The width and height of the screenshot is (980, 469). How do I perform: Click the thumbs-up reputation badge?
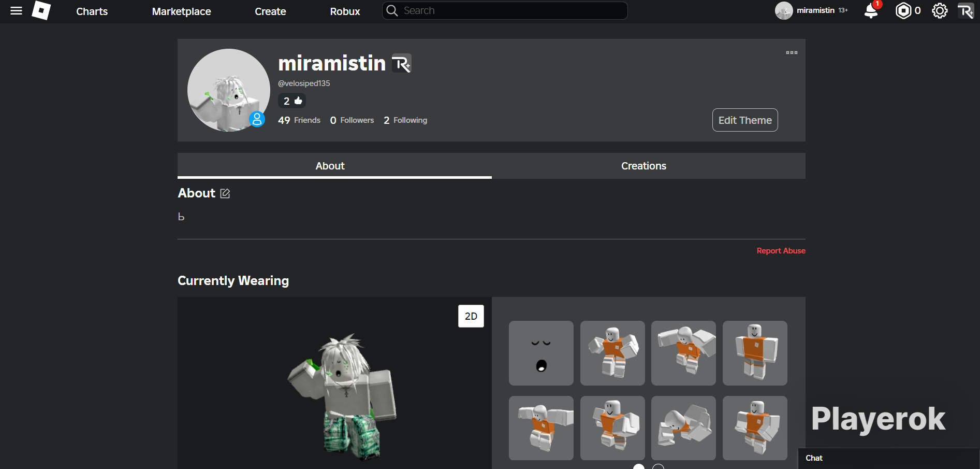coord(292,101)
